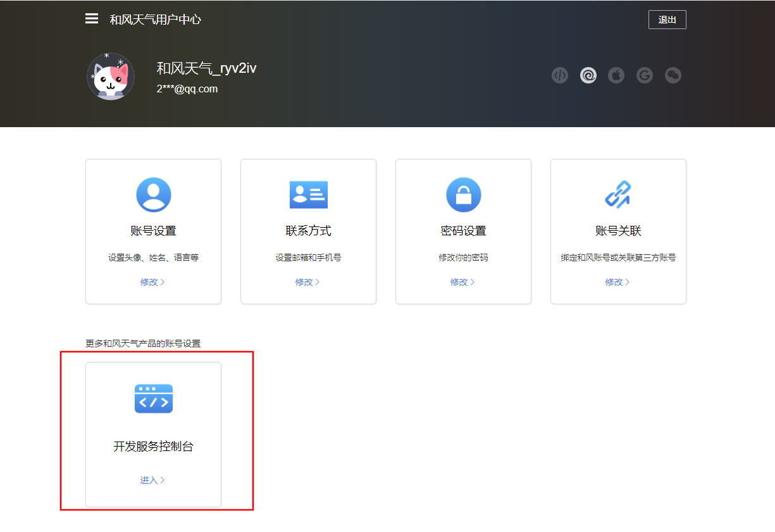Click the Apple account link icon

tap(616, 76)
